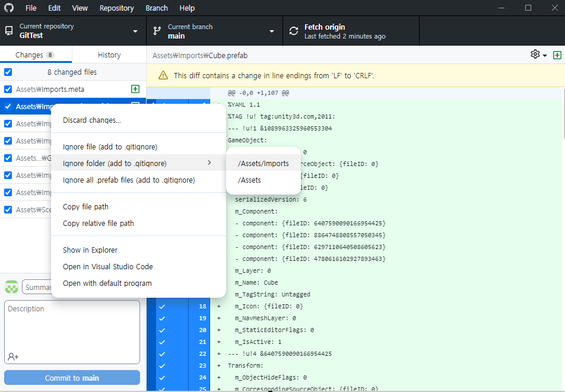Deselect diff line 24 check mark

[162, 378]
